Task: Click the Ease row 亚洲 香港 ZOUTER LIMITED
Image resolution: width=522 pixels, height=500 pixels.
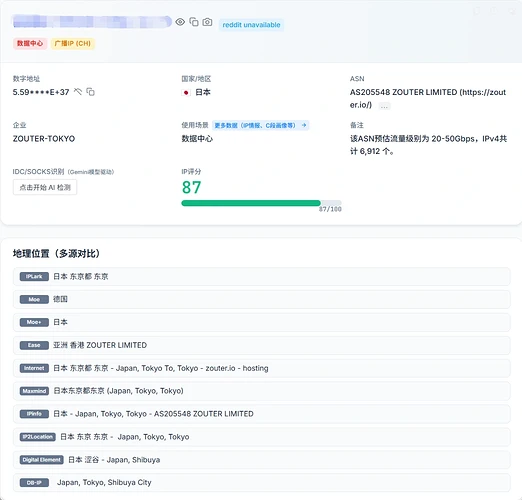Action: point(262,345)
